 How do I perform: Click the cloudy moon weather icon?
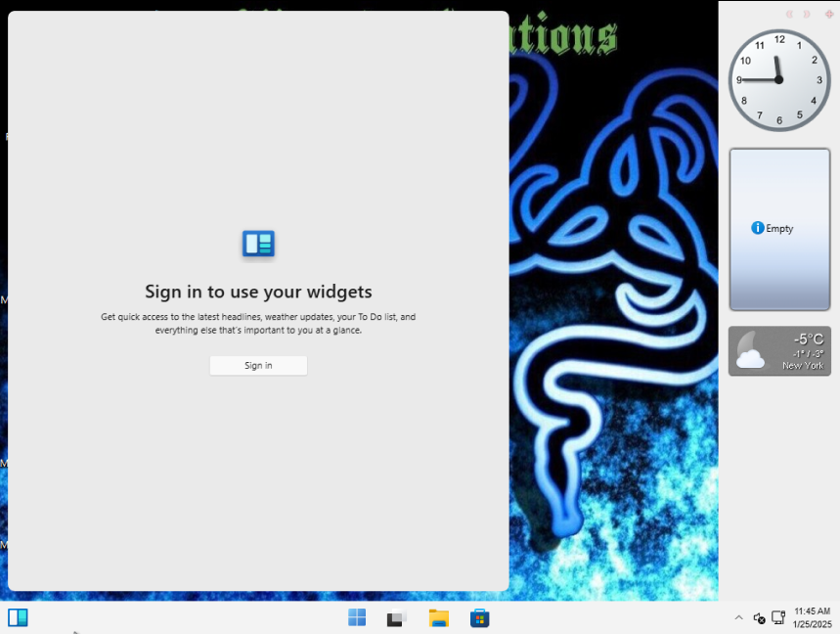tap(750, 350)
